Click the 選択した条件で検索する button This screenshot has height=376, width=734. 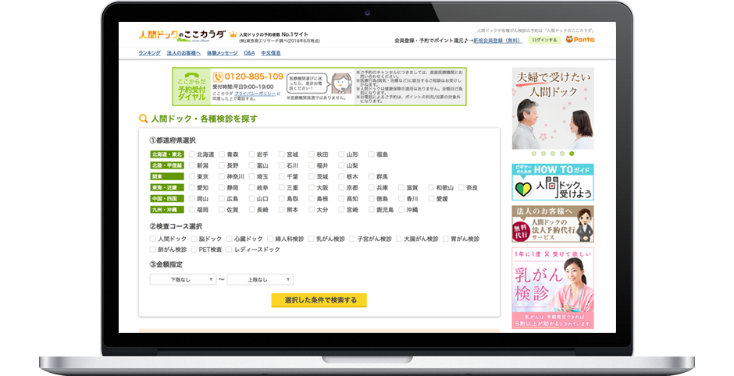point(319,300)
